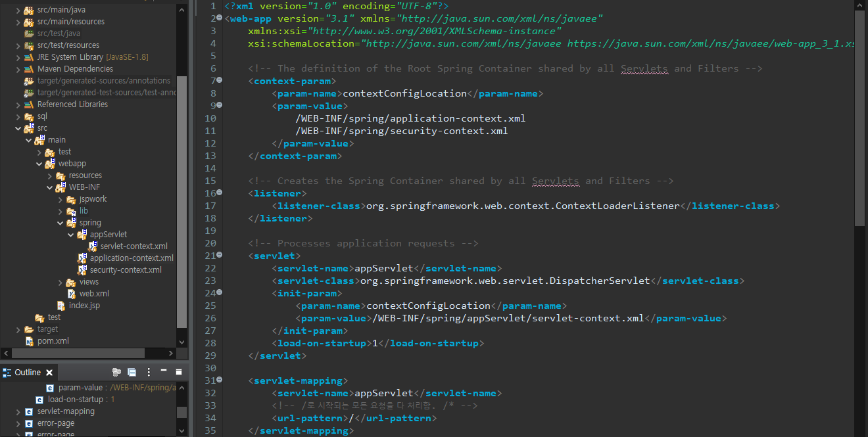
Task: Maximize the Outline view panel
Action: pos(179,373)
